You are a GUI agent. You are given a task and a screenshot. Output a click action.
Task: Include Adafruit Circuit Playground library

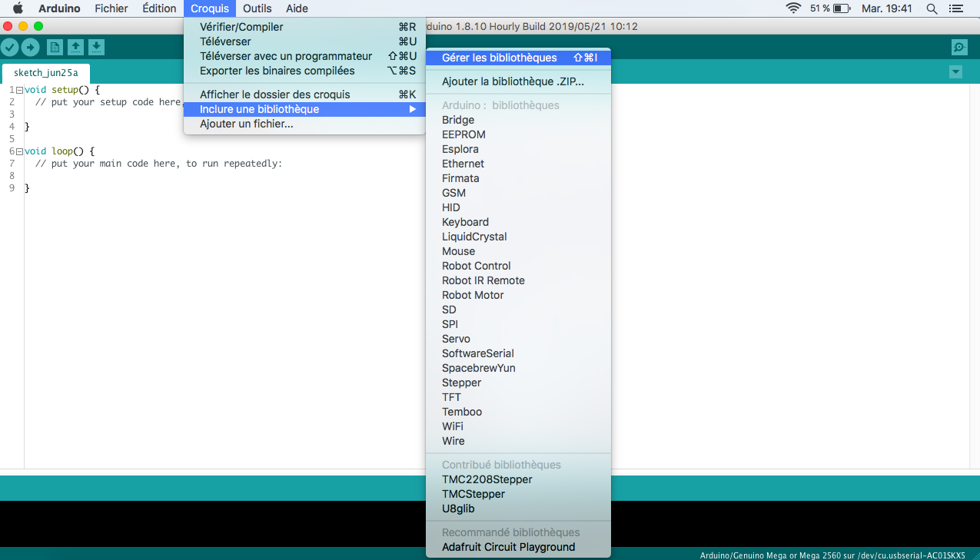click(519, 547)
